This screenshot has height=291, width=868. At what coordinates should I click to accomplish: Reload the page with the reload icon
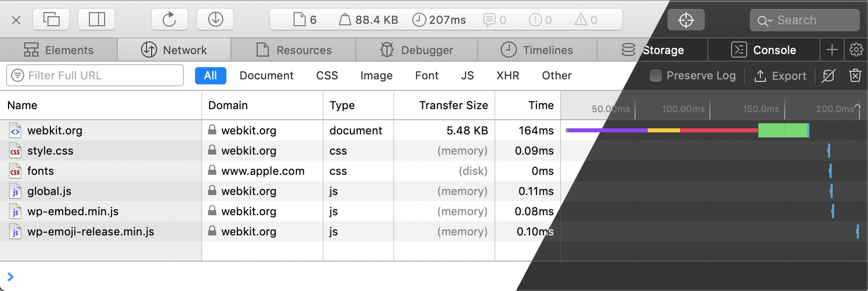click(x=169, y=20)
